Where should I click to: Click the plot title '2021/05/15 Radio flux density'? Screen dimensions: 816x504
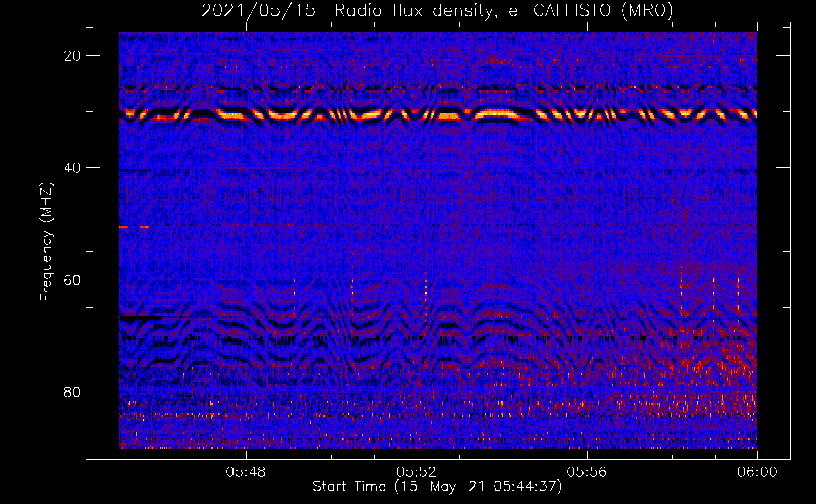coord(437,10)
